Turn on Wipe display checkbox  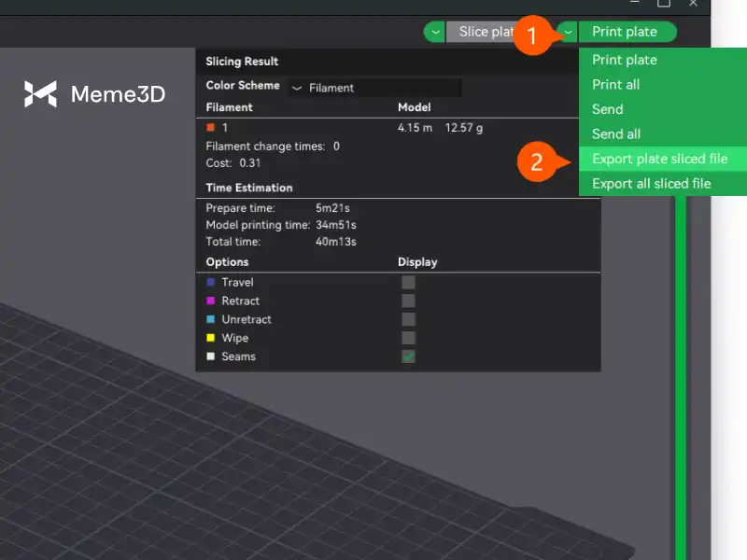pyautogui.click(x=408, y=338)
